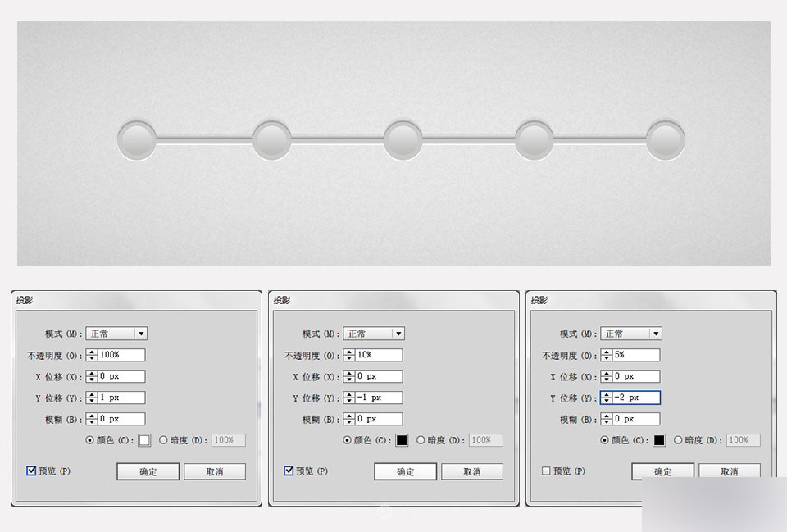Viewport: 787px width, 532px height.
Task: Click the 模糊 field in the 10% opacity dialog
Action: click(379, 419)
